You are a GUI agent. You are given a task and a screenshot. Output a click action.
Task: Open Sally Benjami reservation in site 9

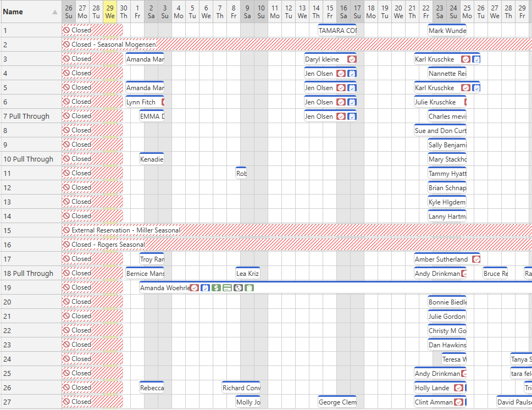(x=447, y=145)
